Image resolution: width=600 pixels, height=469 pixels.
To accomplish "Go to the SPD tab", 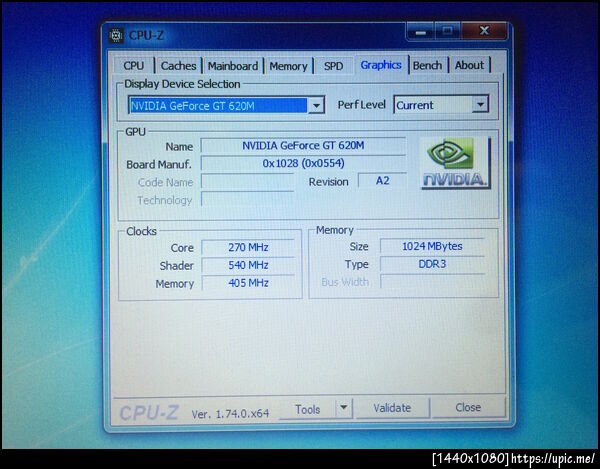I will (333, 66).
